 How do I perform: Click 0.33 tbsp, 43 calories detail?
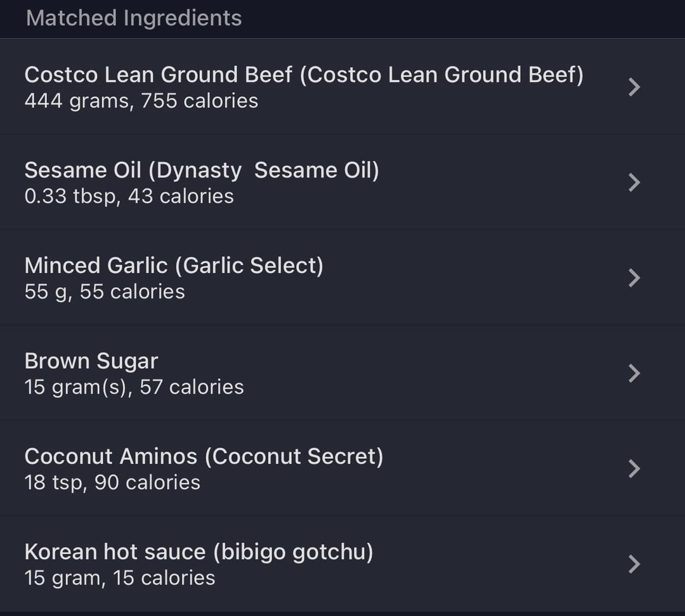point(129,196)
